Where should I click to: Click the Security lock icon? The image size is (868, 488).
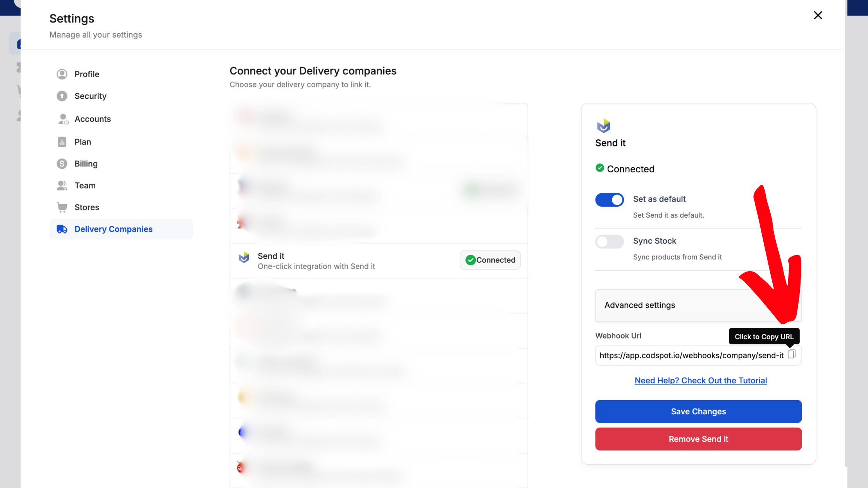point(62,96)
